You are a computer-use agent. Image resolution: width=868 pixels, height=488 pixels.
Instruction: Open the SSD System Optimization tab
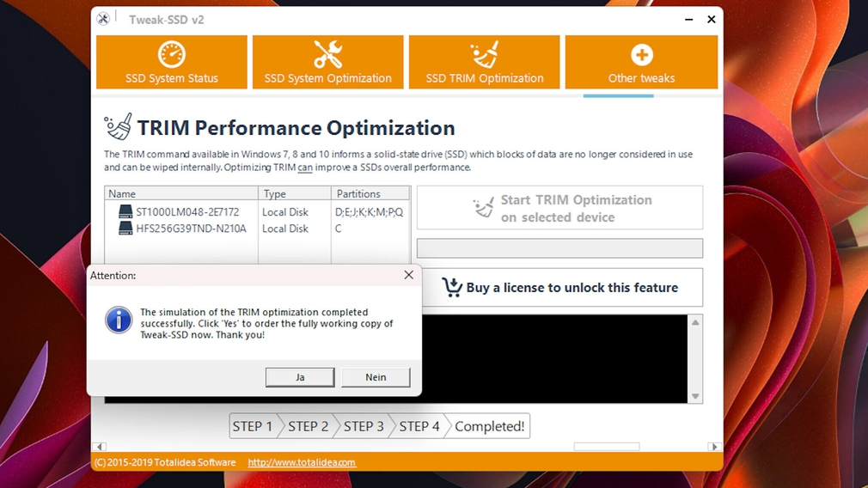point(327,62)
